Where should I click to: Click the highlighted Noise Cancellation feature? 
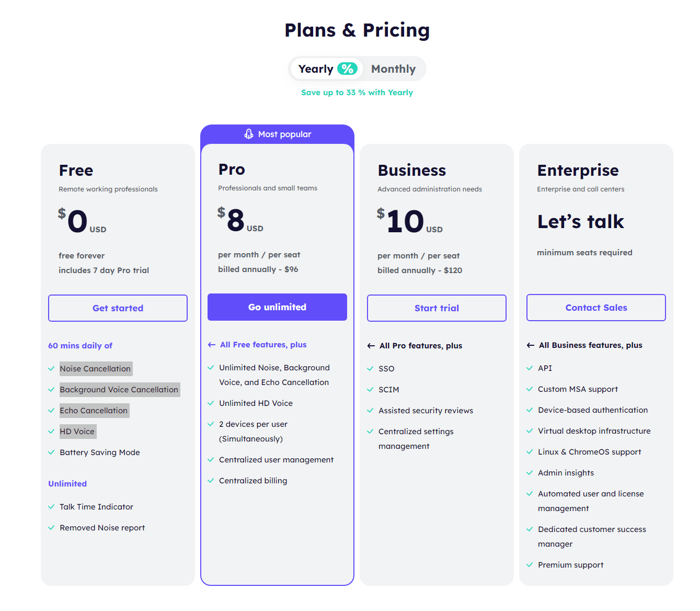(96, 369)
